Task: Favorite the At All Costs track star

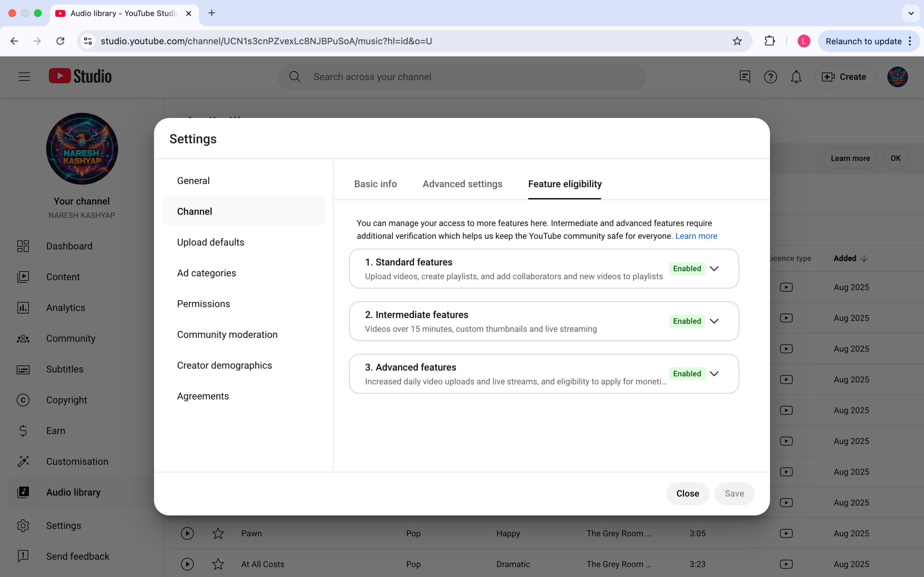Action: coord(218,564)
